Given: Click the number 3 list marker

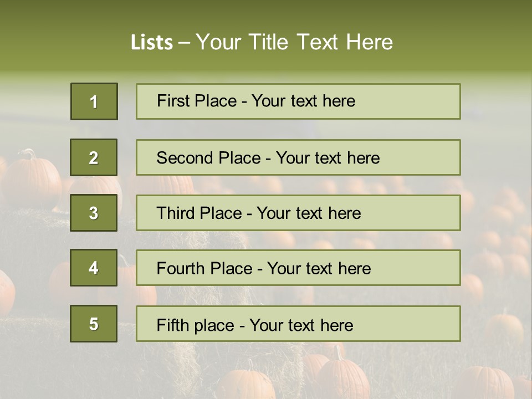Looking at the screenshot, I should click(x=94, y=213).
